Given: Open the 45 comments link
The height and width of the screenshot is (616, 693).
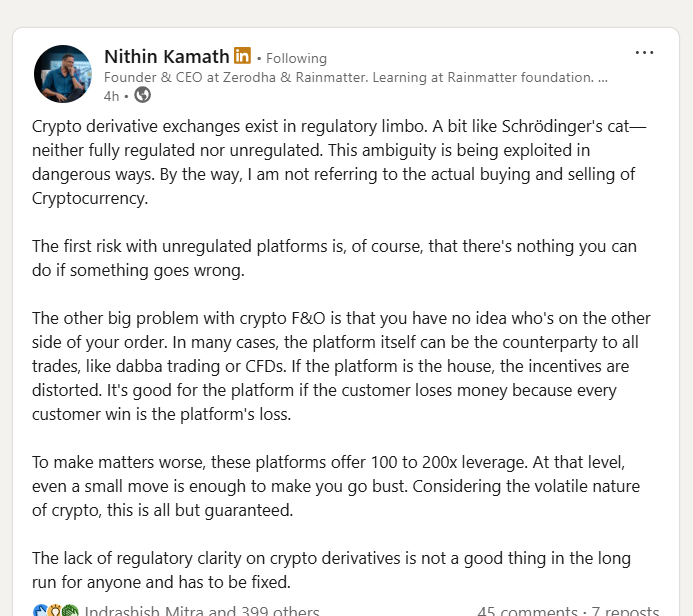Looking at the screenshot, I should [x=520, y=611].
